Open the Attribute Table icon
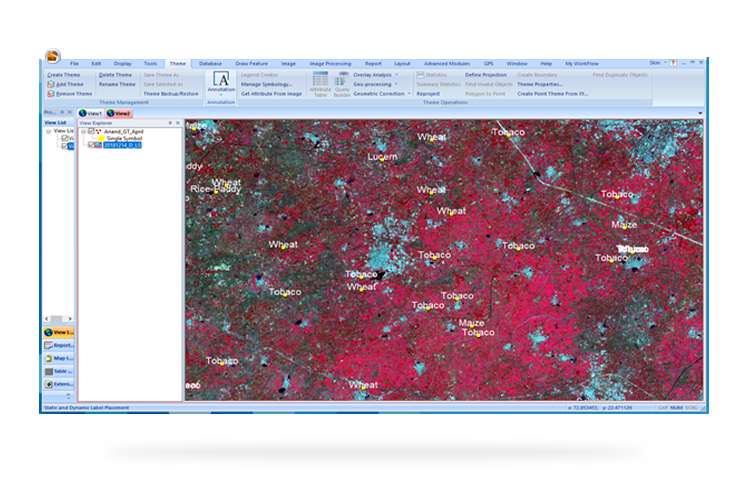 (320, 78)
